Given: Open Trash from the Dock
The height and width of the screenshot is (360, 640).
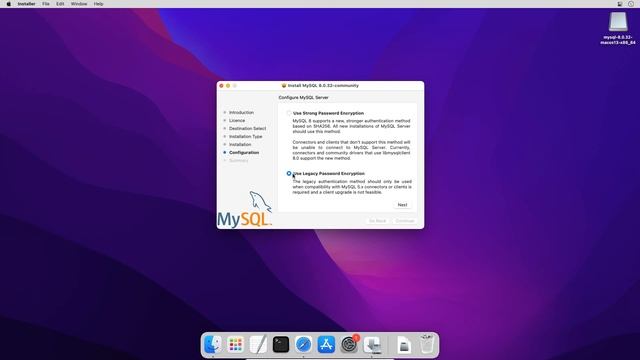Looking at the screenshot, I should 427,344.
